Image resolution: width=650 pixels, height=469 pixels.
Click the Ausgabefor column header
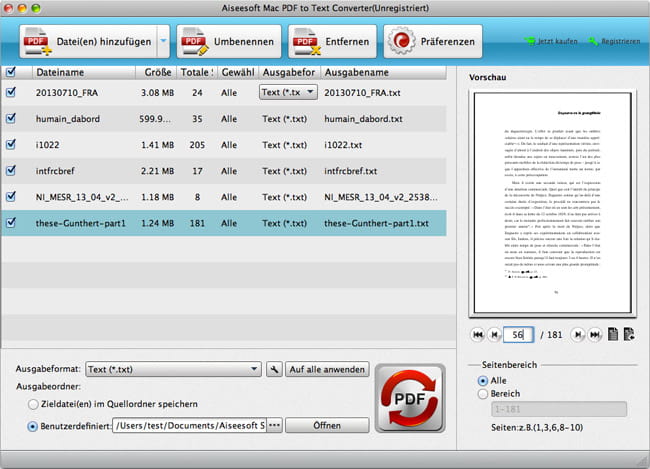pos(289,72)
